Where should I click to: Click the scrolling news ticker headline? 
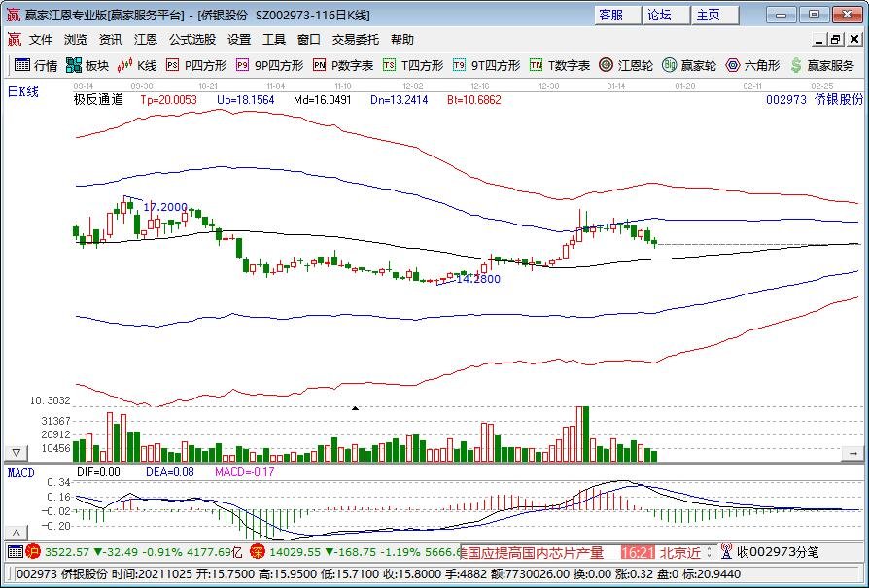[532, 552]
